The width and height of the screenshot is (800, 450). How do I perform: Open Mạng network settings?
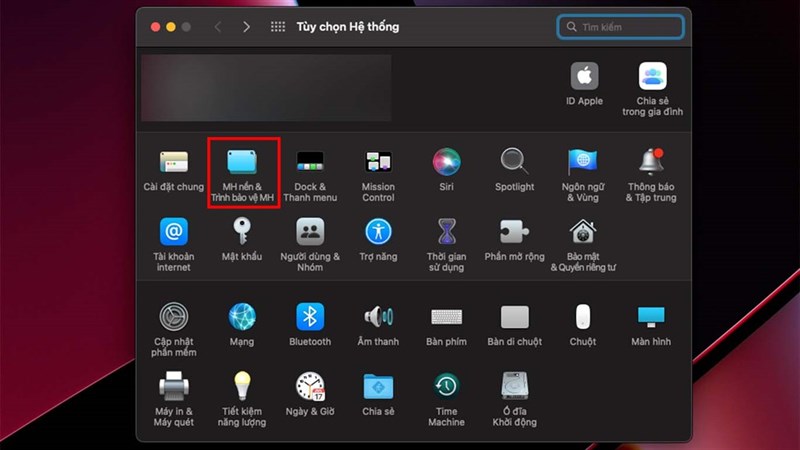(242, 324)
